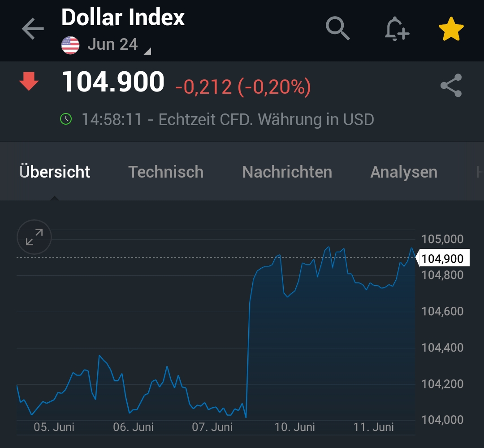The image size is (484, 448).
Task: Toggle the yellow favorite star
Action: [x=451, y=30]
